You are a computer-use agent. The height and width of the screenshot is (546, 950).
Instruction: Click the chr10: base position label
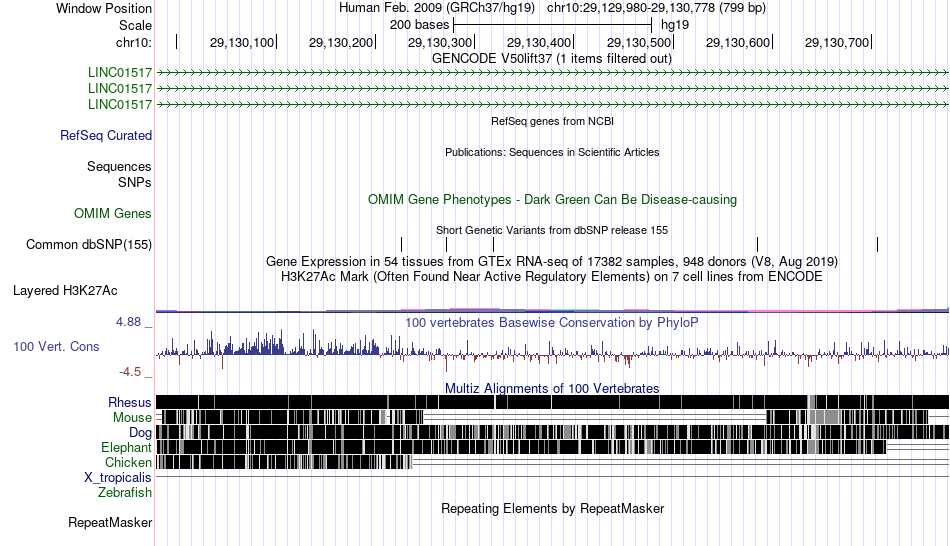(134, 42)
